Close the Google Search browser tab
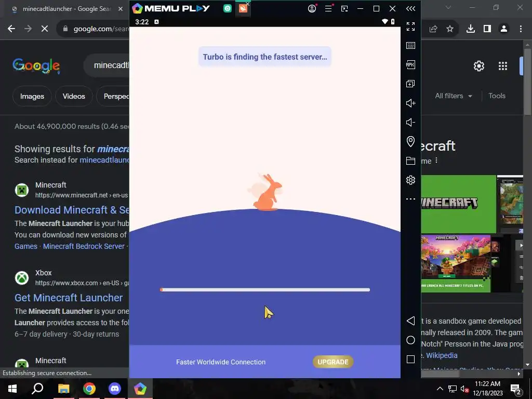Screen dimensions: 532x399 (x=121, y=9)
